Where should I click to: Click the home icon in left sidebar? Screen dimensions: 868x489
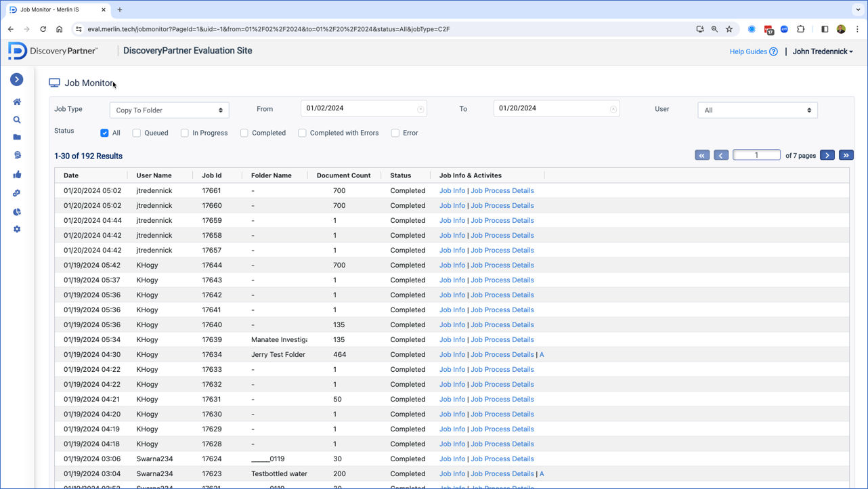point(17,102)
